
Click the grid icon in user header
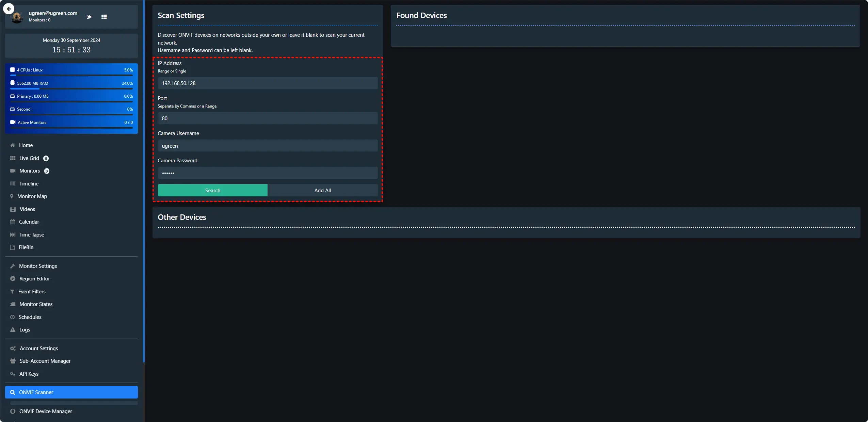pyautogui.click(x=104, y=17)
